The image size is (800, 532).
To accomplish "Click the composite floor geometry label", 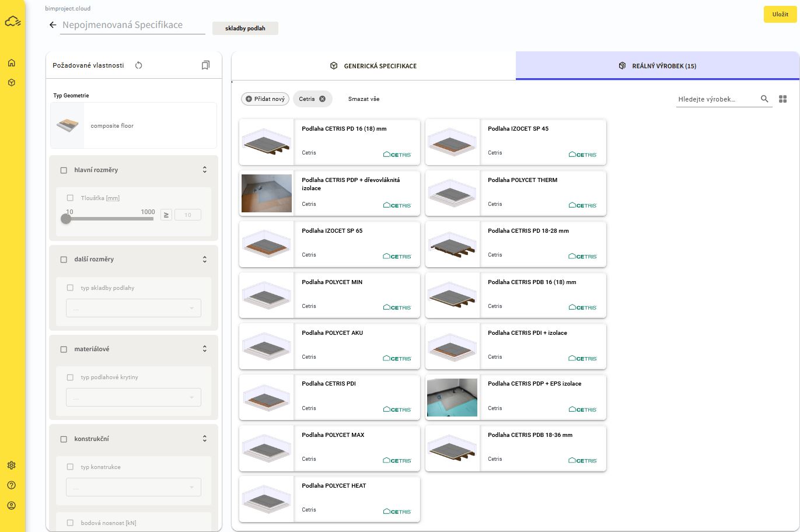I will point(112,126).
